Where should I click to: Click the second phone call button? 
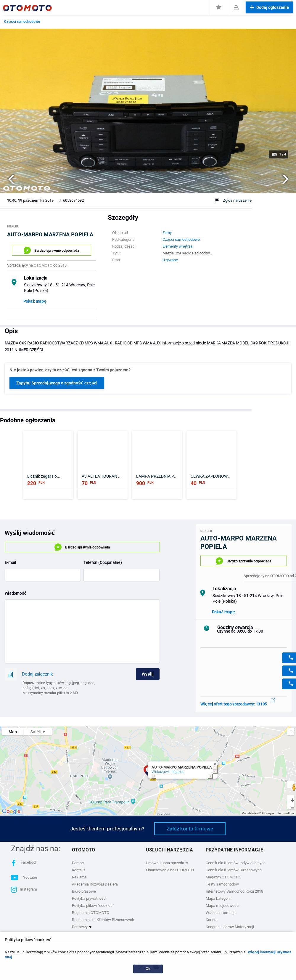[x=290, y=671]
